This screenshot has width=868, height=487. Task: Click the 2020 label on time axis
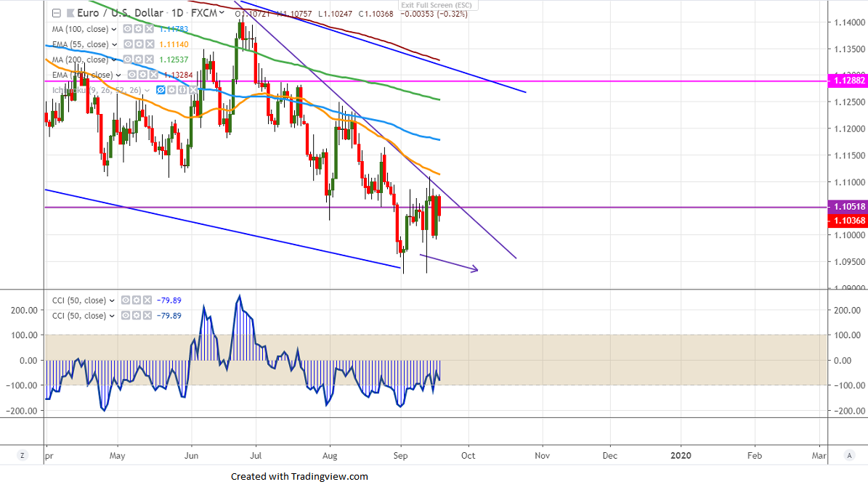point(681,456)
